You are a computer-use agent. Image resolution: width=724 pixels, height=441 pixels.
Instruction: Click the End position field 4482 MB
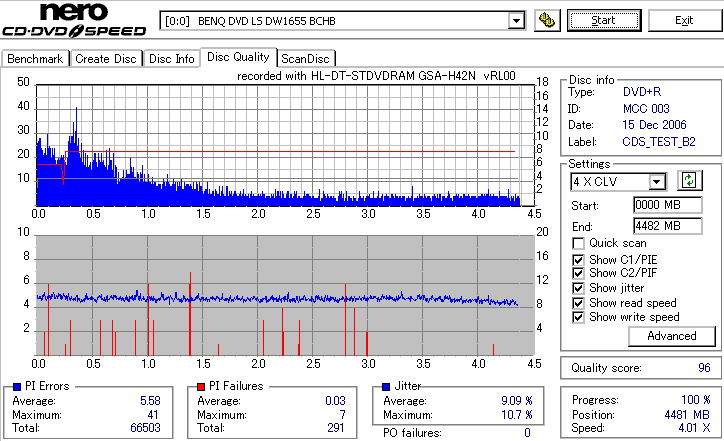pyautogui.click(x=668, y=226)
